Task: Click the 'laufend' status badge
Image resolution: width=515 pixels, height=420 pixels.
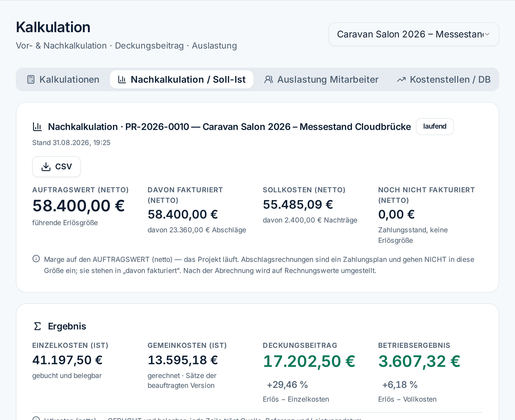Action: click(435, 126)
